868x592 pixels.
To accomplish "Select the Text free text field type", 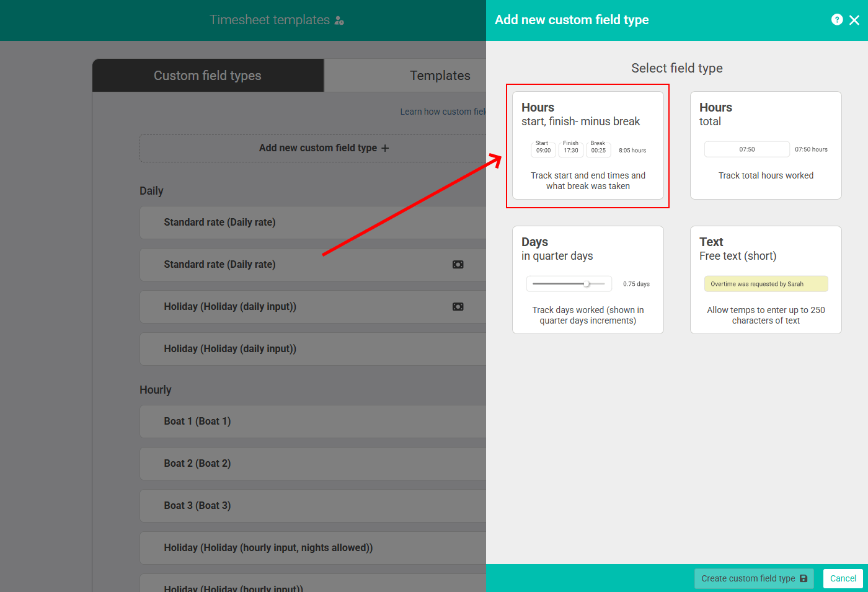I will [766, 280].
